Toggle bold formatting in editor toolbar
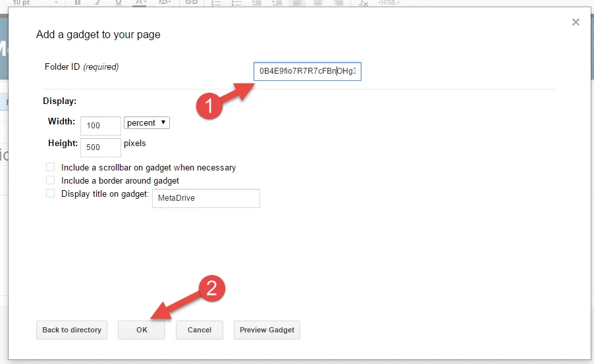This screenshot has height=364, width=594. (x=77, y=3)
